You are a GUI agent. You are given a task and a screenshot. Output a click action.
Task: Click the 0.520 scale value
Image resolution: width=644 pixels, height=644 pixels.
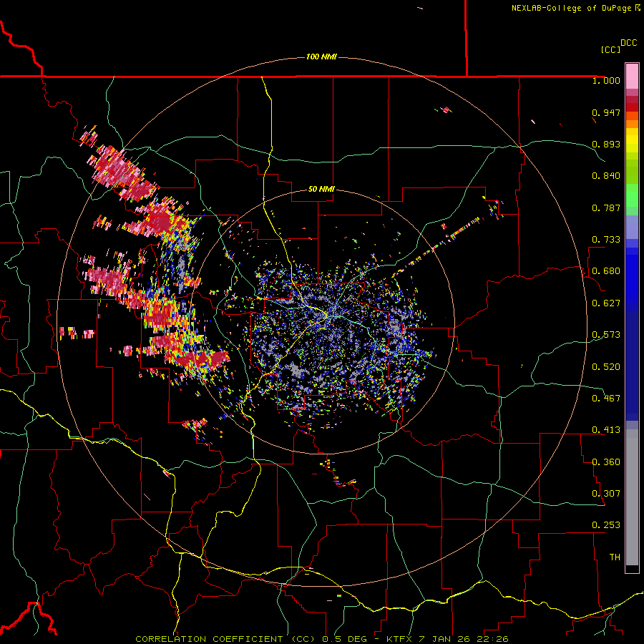coord(606,367)
